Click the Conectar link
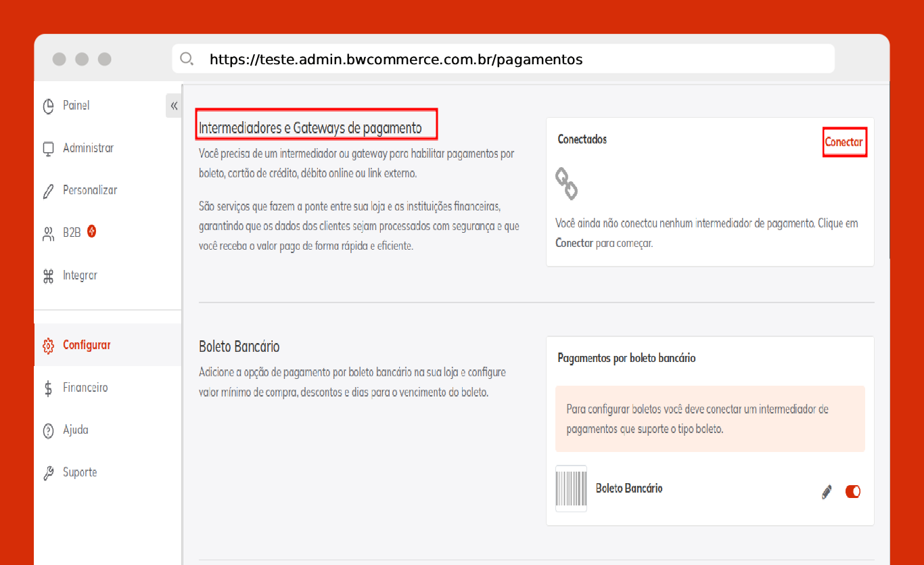This screenshot has height=565, width=924. [844, 142]
